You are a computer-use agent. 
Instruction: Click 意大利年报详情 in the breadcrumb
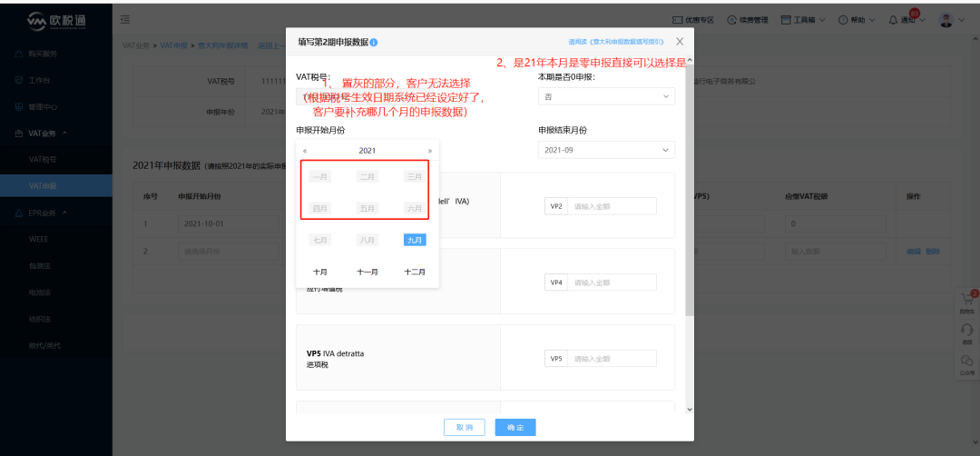[x=222, y=45]
